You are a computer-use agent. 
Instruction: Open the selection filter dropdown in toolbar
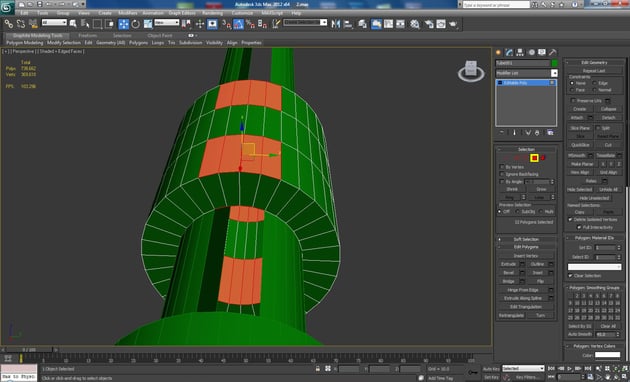[54, 23]
